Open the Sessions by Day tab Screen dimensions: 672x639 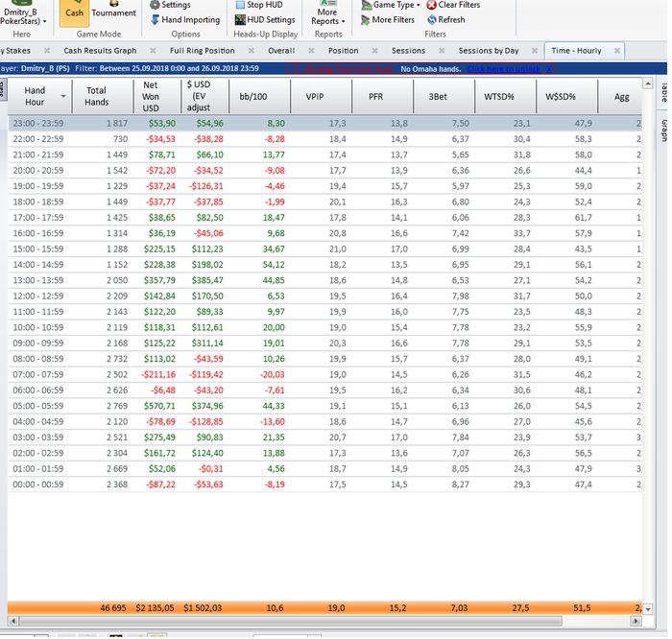click(488, 50)
